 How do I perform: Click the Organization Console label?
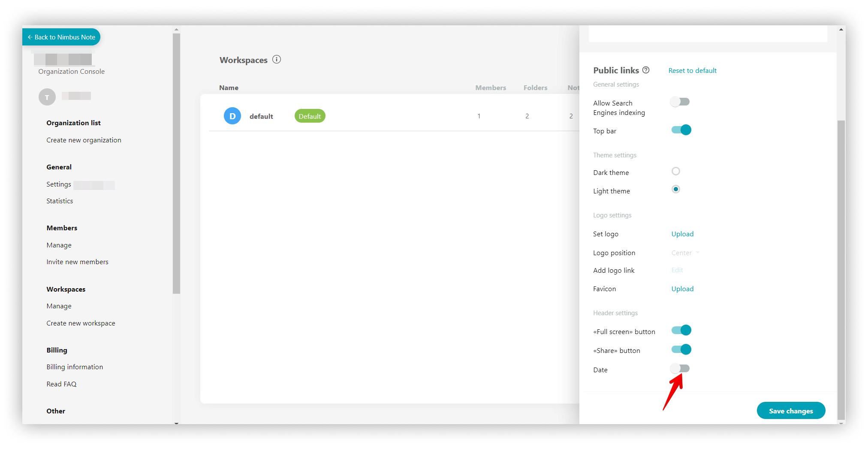71,72
